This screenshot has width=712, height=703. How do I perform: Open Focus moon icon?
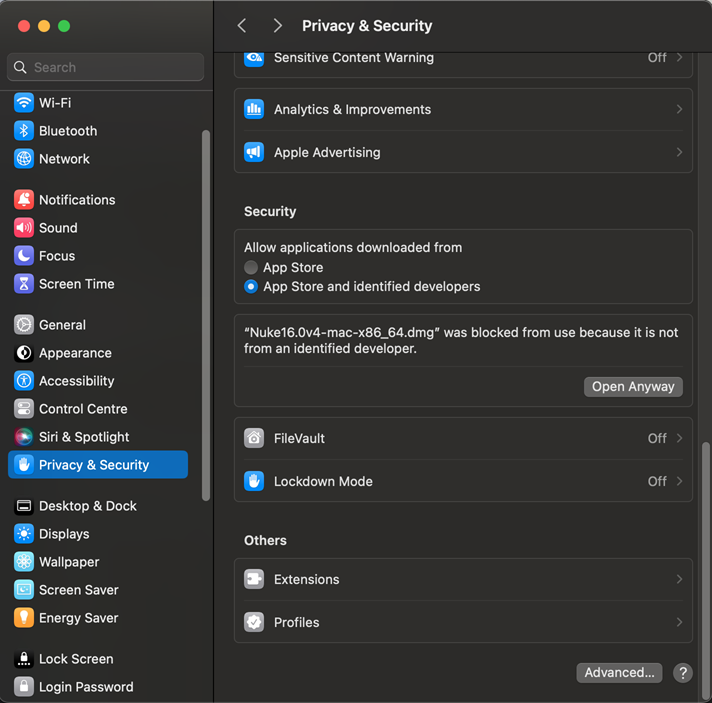[24, 256]
